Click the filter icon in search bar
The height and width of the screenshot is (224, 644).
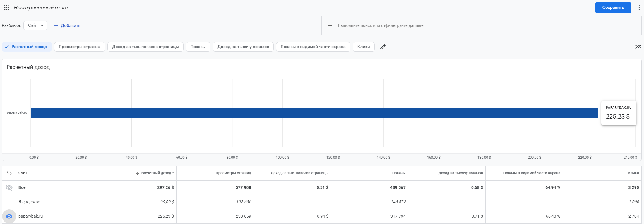pyautogui.click(x=330, y=25)
